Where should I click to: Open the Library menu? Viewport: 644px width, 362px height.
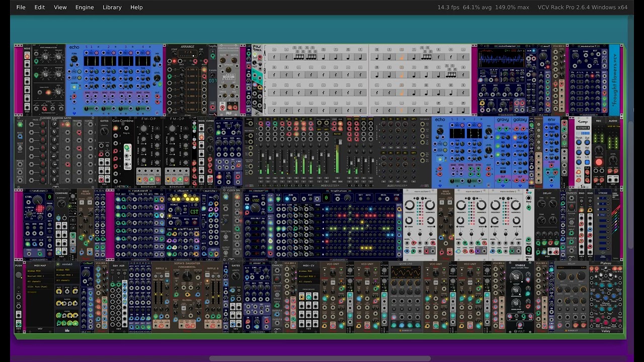tap(112, 7)
